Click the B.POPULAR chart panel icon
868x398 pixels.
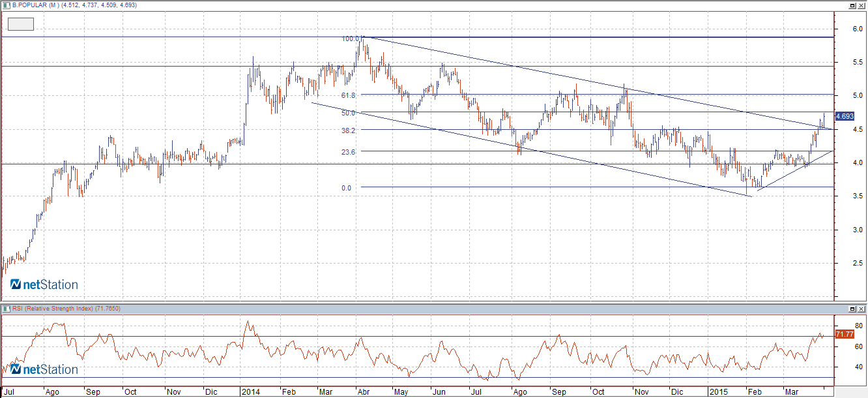(7, 5)
